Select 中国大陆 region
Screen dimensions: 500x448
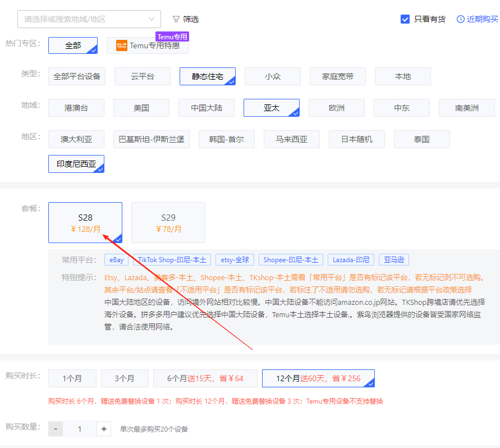tap(207, 108)
